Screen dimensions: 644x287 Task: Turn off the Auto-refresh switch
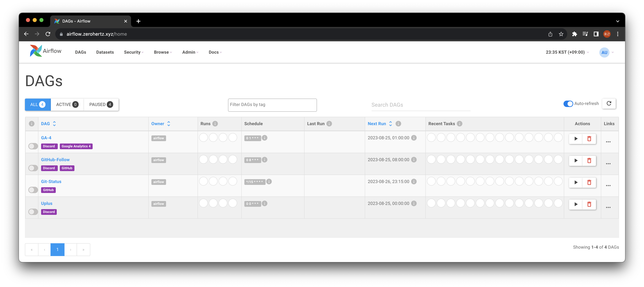pos(568,104)
